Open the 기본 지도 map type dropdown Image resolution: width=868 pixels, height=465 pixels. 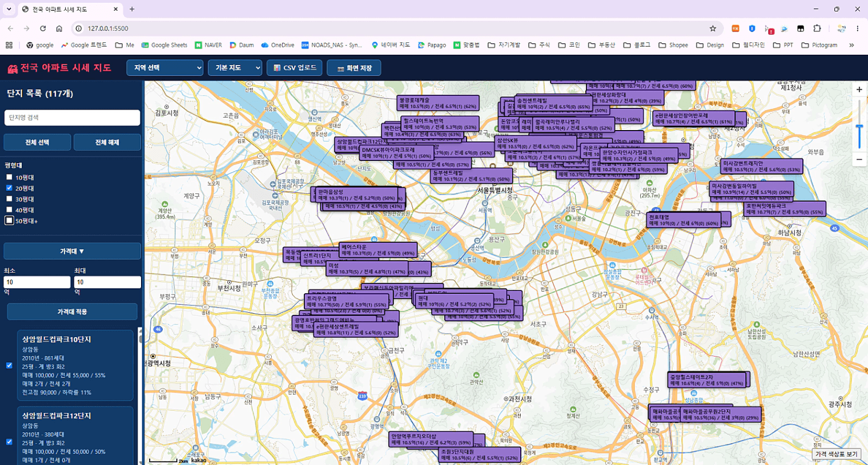235,68
